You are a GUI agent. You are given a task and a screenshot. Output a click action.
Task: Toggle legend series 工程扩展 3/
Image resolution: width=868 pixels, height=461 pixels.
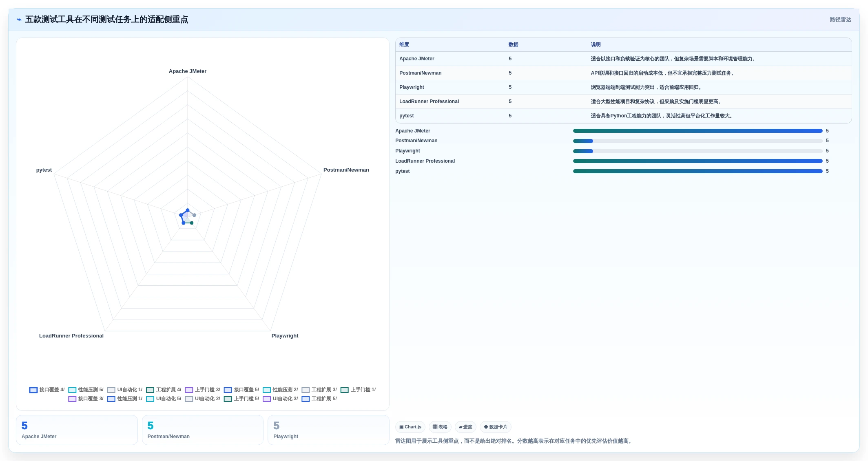(x=319, y=390)
